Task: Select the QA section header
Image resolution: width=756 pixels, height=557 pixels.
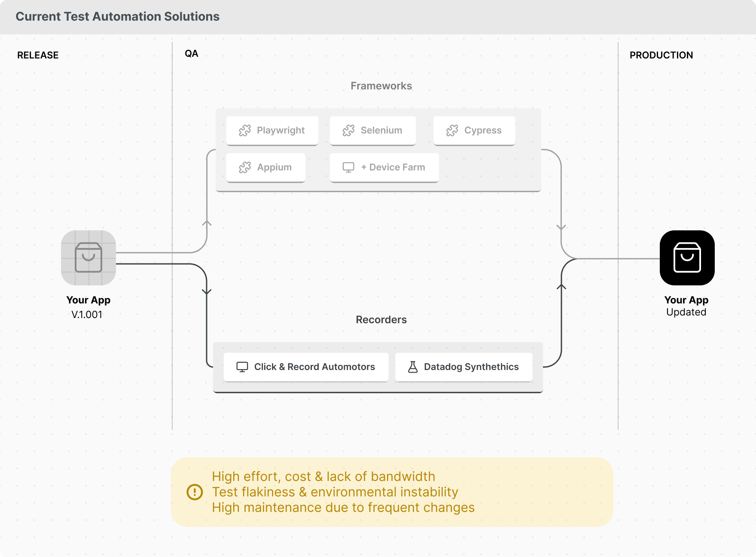Action: (191, 53)
